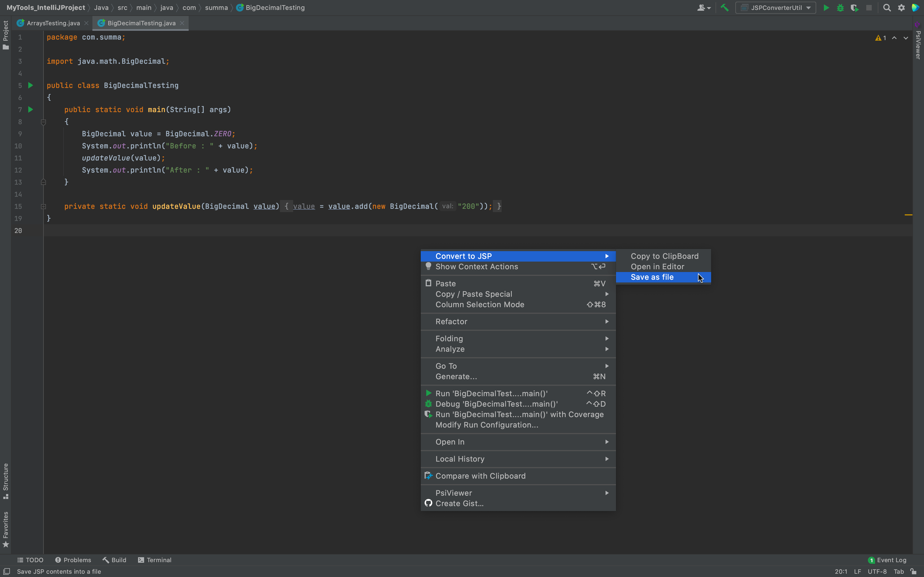Viewport: 924px width, 577px height.
Task: Collapse the updateValue method fold marker
Action: 43,206
